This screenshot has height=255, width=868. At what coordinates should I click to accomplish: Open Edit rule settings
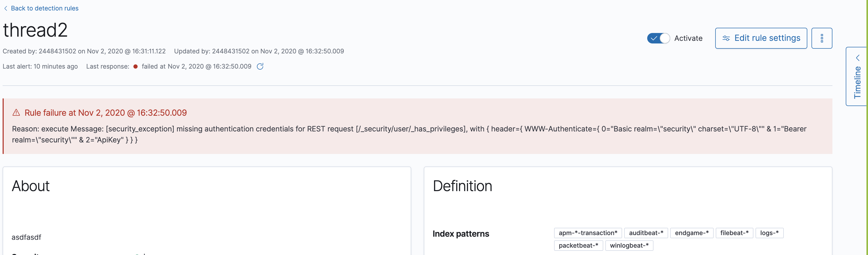[761, 38]
